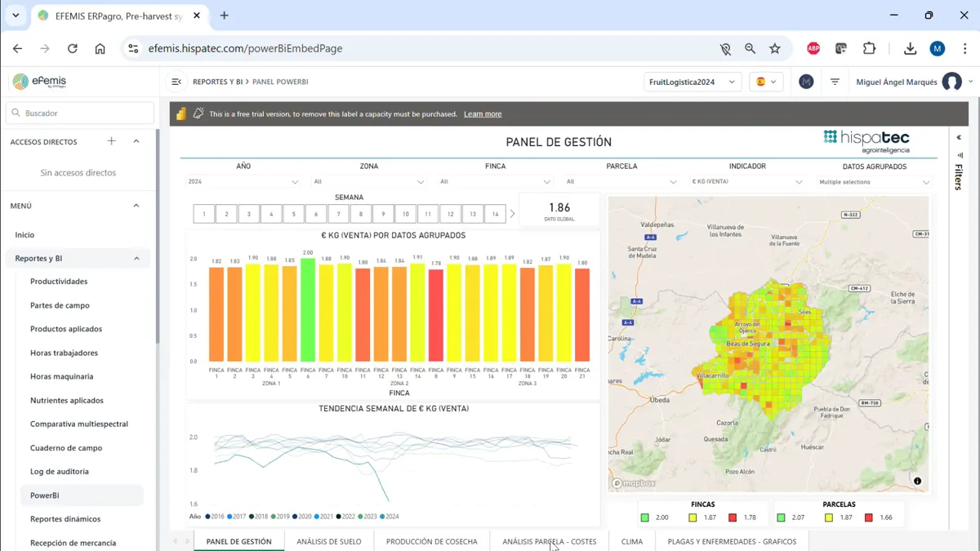Open browser downloads icon

[x=910, y=48]
